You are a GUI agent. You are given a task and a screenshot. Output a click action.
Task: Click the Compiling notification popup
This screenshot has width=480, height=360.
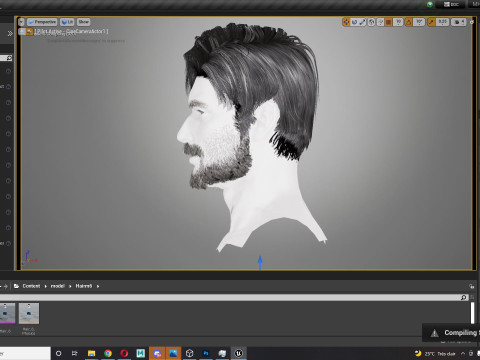pos(451,333)
